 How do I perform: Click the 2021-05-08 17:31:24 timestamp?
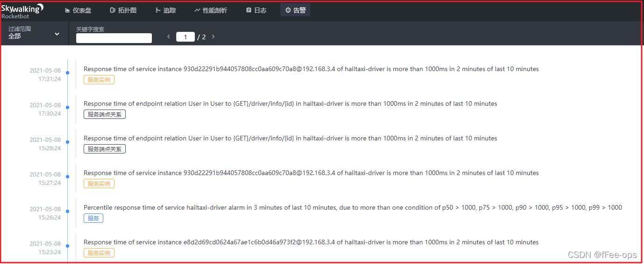click(45, 74)
